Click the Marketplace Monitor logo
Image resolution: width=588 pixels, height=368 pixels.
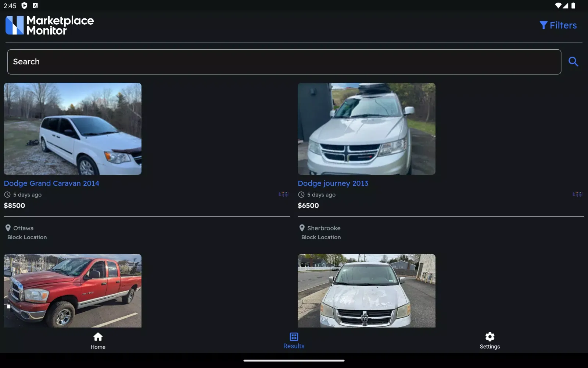pos(50,25)
